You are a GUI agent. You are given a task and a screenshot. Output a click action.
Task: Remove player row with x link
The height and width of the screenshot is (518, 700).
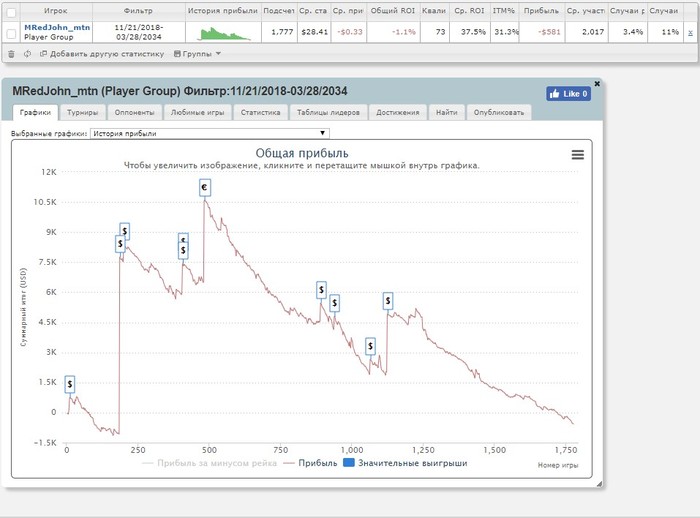pos(690,32)
